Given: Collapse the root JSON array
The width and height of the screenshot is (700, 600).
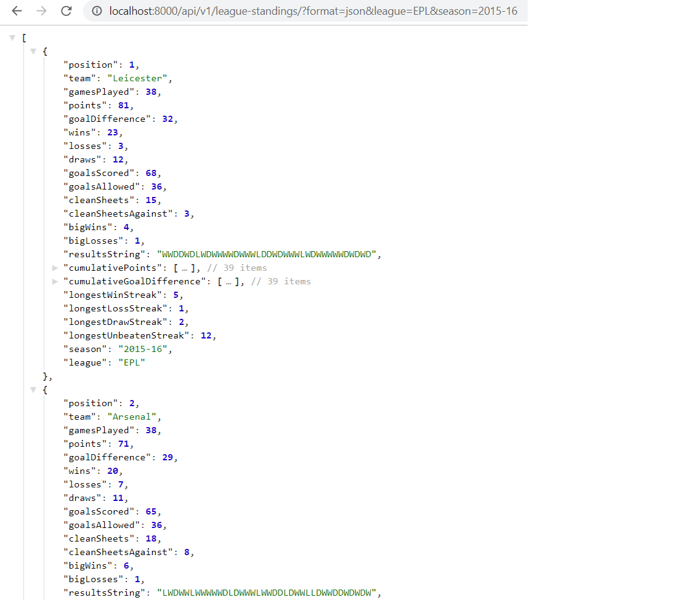Looking at the screenshot, I should pyautogui.click(x=12, y=38).
